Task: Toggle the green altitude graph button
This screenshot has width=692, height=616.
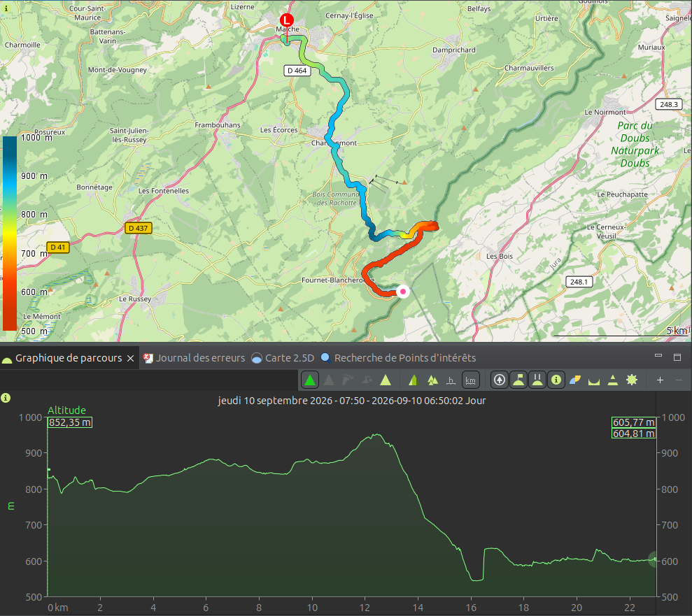Action: coord(310,380)
